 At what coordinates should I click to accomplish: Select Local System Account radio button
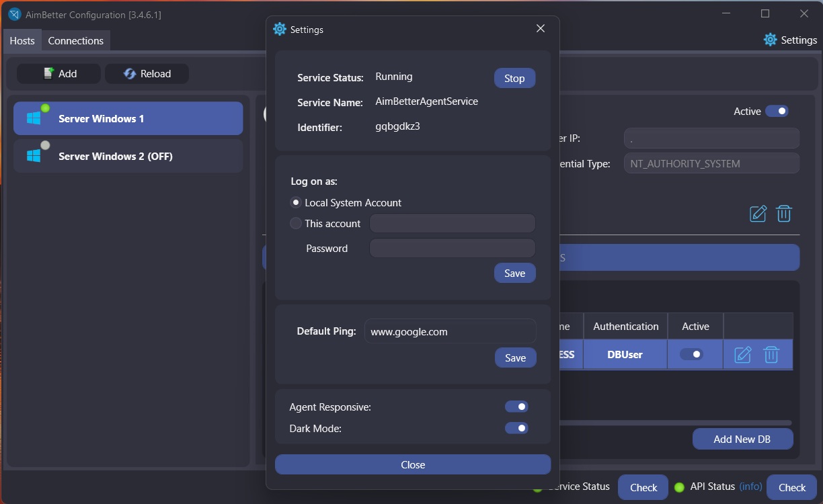pos(296,202)
